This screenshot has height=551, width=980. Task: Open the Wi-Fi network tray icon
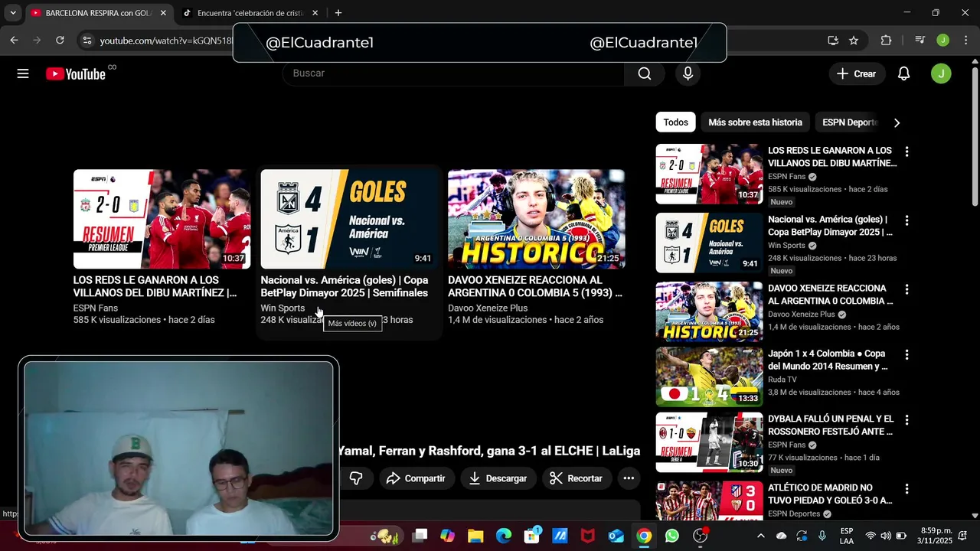[871, 536]
